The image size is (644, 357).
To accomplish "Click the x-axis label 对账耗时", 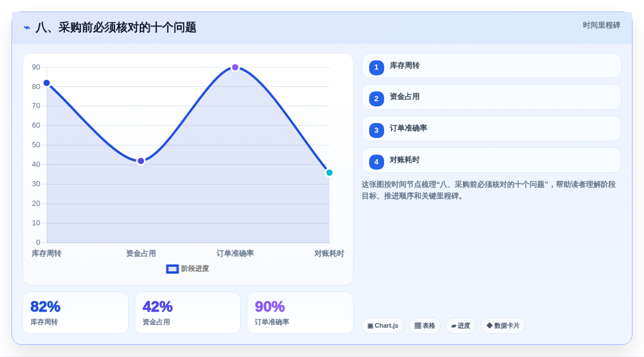I will [329, 254].
